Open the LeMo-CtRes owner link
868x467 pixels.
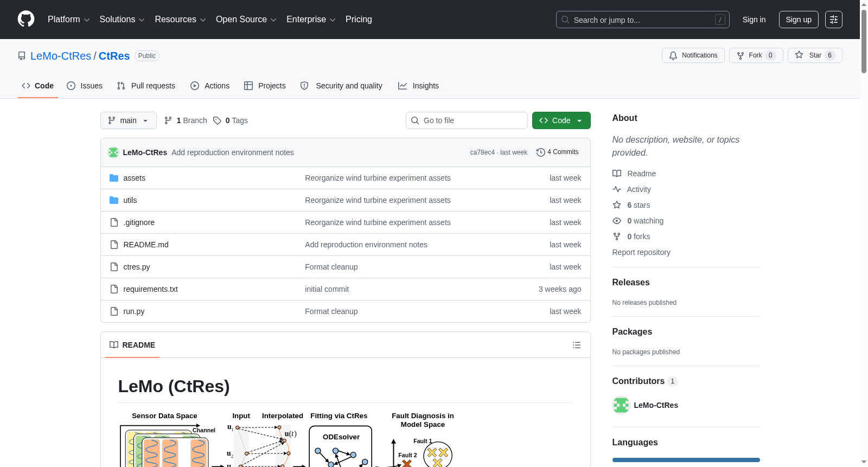[61, 56]
